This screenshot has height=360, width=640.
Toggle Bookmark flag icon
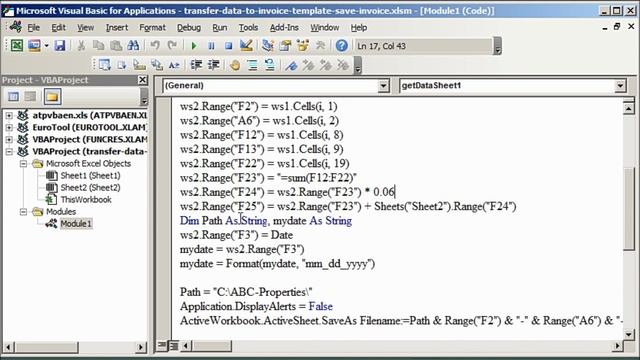pos(291,65)
